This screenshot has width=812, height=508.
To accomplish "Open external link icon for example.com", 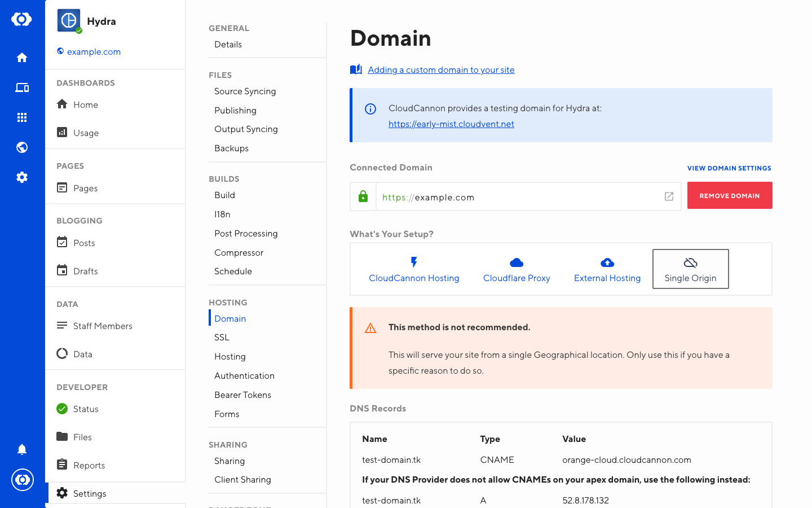I will click(669, 196).
